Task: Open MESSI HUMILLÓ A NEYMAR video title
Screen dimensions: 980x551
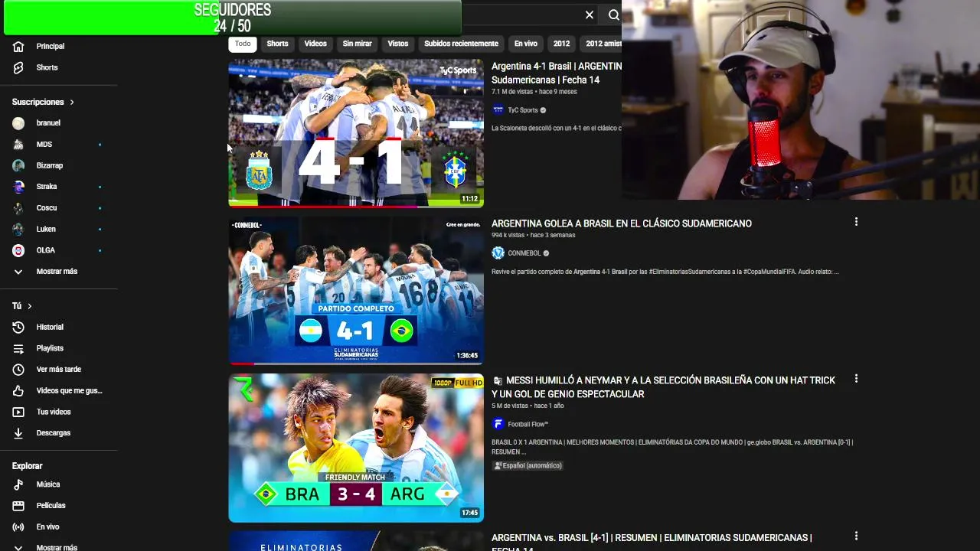Action: (x=663, y=387)
